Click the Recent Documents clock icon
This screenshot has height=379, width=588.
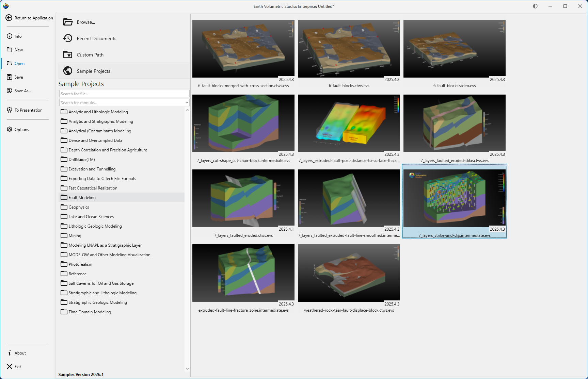click(68, 38)
